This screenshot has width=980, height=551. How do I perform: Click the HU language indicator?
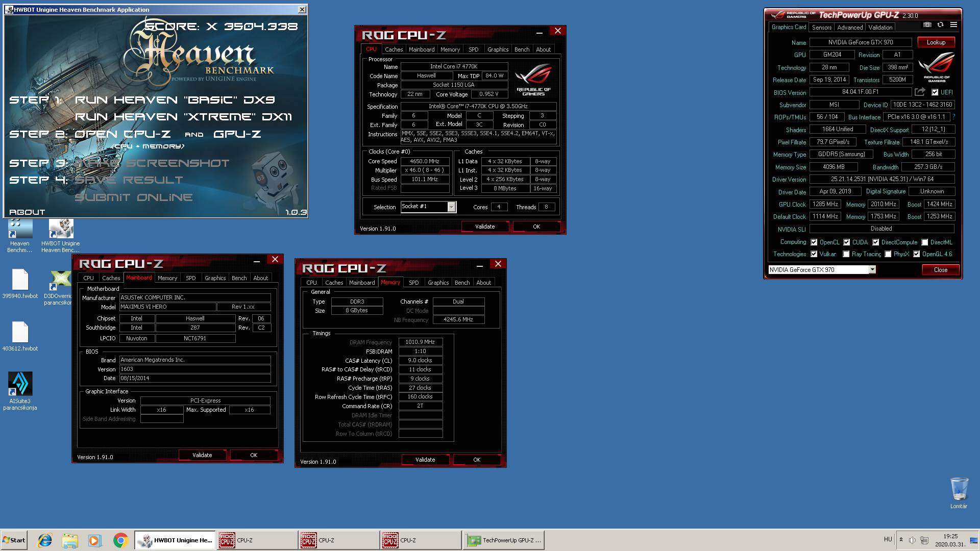coord(888,539)
